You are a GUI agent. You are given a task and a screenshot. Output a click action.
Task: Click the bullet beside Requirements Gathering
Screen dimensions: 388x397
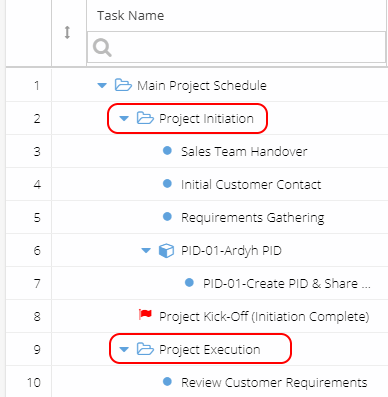[167, 217]
